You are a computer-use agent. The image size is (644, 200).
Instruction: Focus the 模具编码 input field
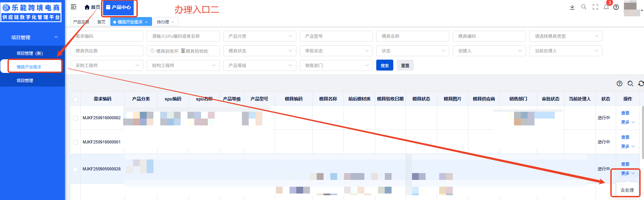(489, 36)
